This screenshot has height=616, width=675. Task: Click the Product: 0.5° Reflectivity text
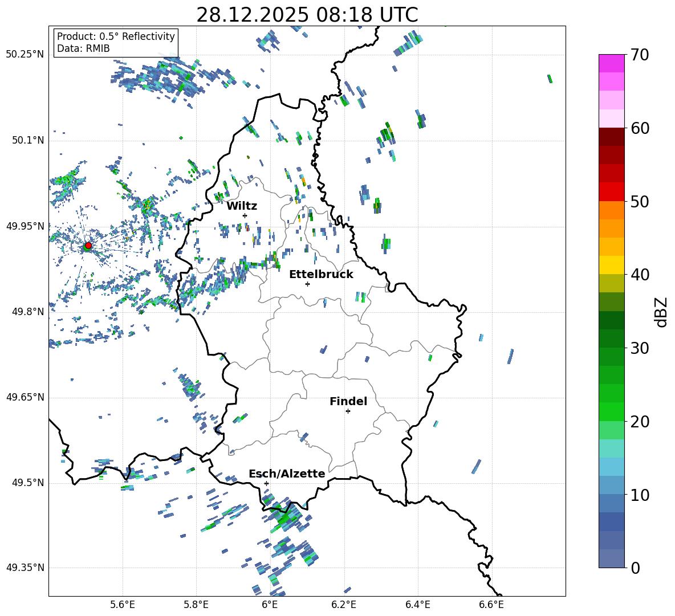(116, 36)
